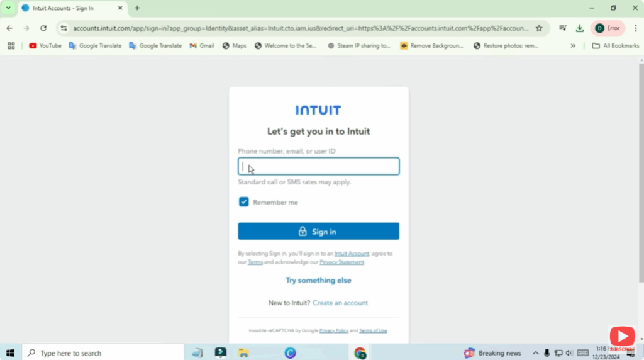Open the Chrome three-dot menu

(x=635, y=28)
